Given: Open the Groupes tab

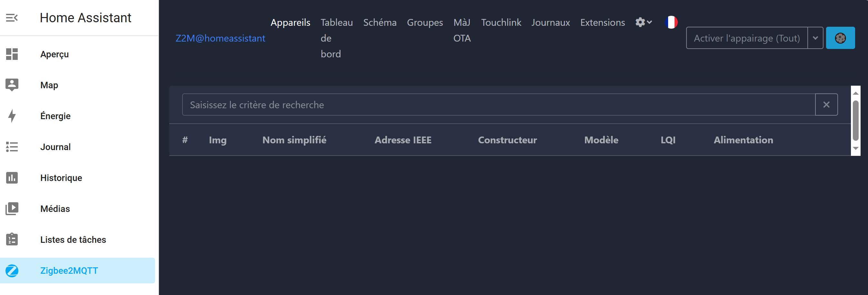Looking at the screenshot, I should (425, 23).
